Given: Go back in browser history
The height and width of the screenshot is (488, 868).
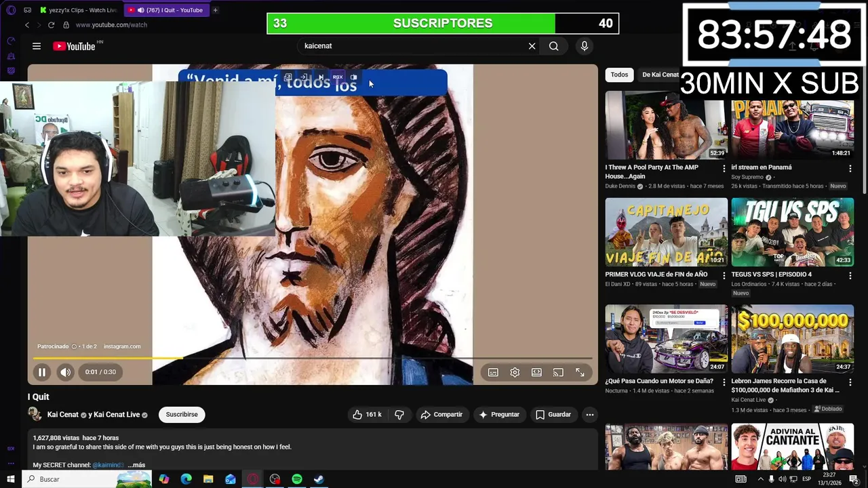Looking at the screenshot, I should 27,25.
